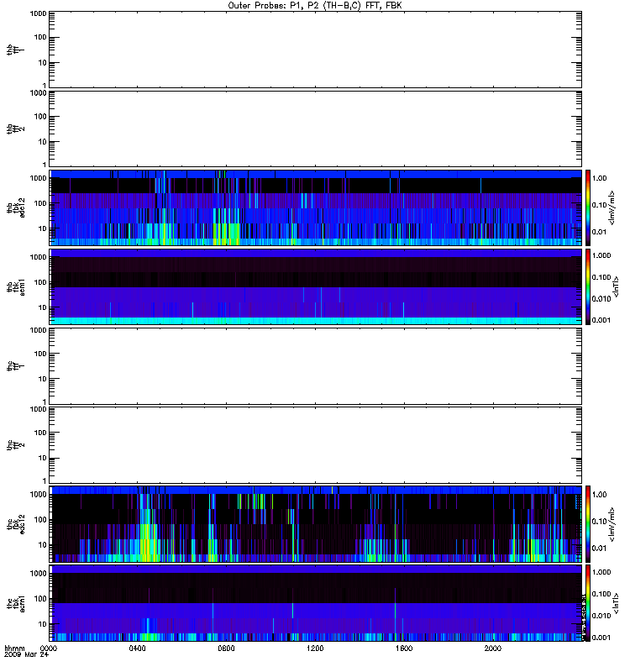Click the <|nT|> label beside thc scm1 color bar
This screenshot has width=630, height=672.
click(x=616, y=603)
